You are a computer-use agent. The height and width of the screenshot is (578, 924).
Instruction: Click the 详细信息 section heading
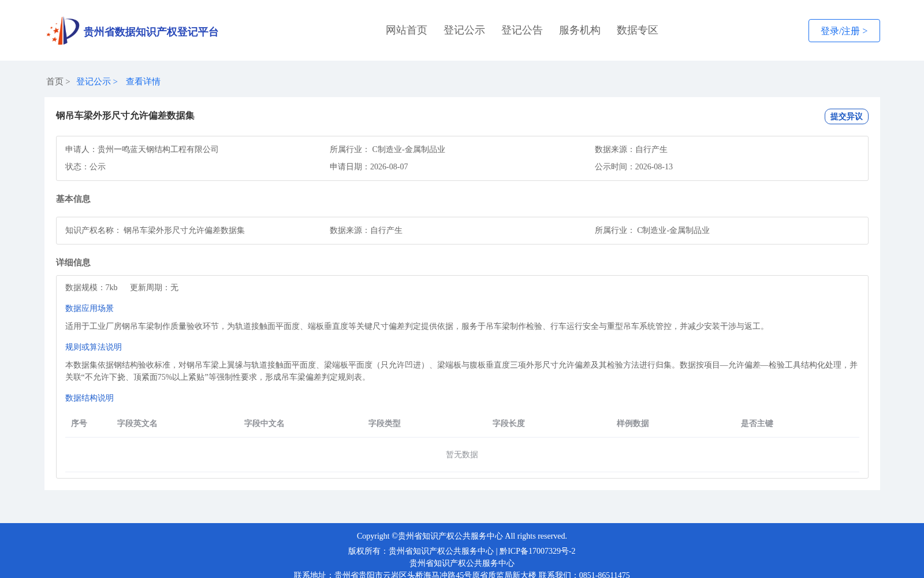click(x=73, y=262)
